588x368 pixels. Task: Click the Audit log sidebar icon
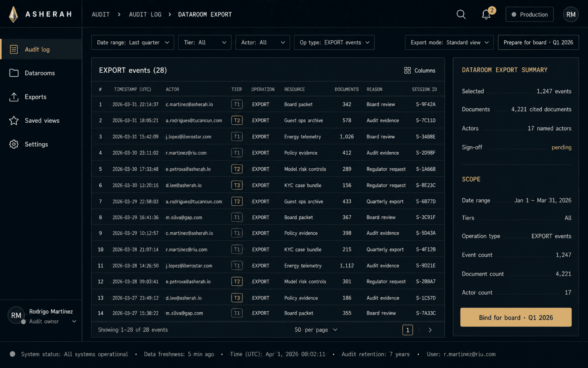pos(14,49)
